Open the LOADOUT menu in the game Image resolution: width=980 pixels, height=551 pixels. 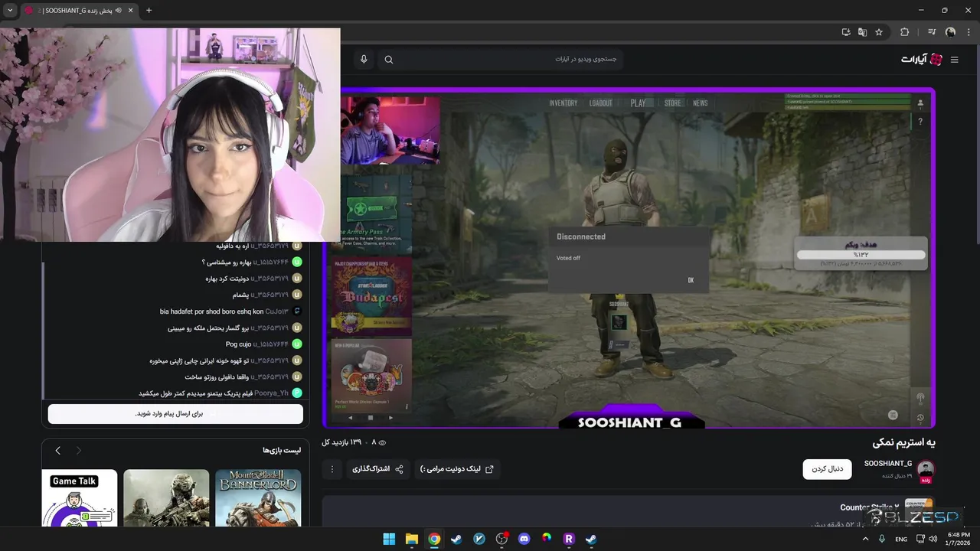601,103
